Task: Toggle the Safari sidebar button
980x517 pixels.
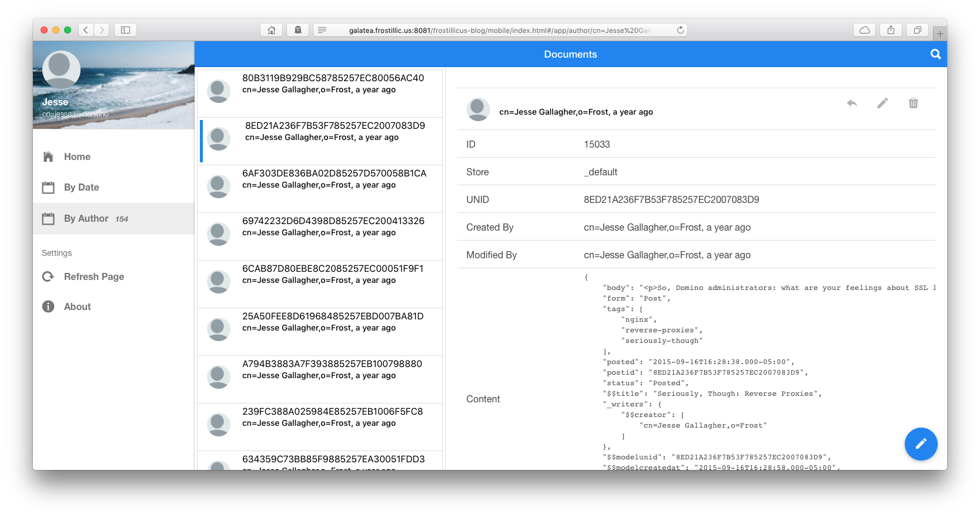Action: pyautogui.click(x=125, y=30)
